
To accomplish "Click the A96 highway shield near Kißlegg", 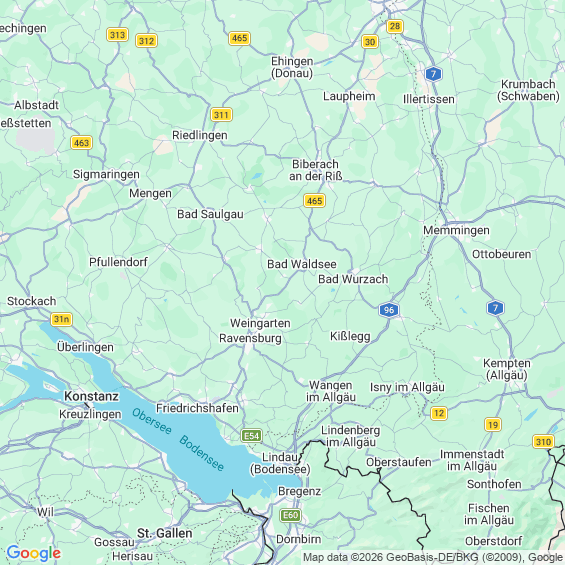I will click(389, 310).
